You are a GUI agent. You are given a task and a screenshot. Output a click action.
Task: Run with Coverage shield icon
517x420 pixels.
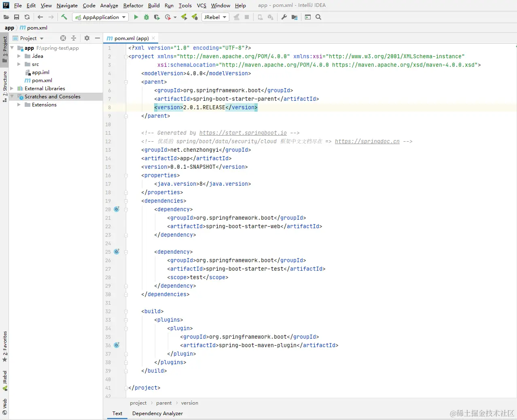click(x=157, y=17)
